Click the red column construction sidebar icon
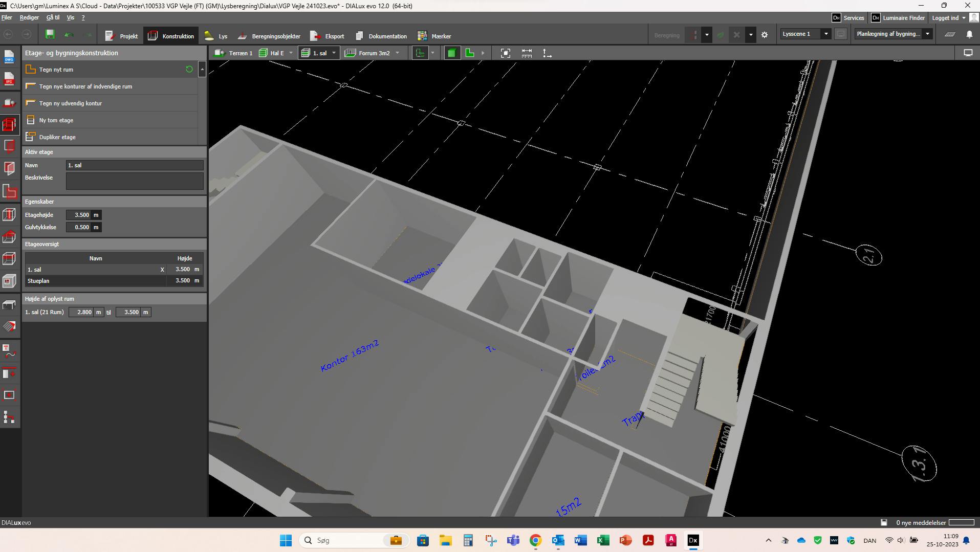This screenshot has height=552, width=980. pyautogui.click(x=9, y=214)
